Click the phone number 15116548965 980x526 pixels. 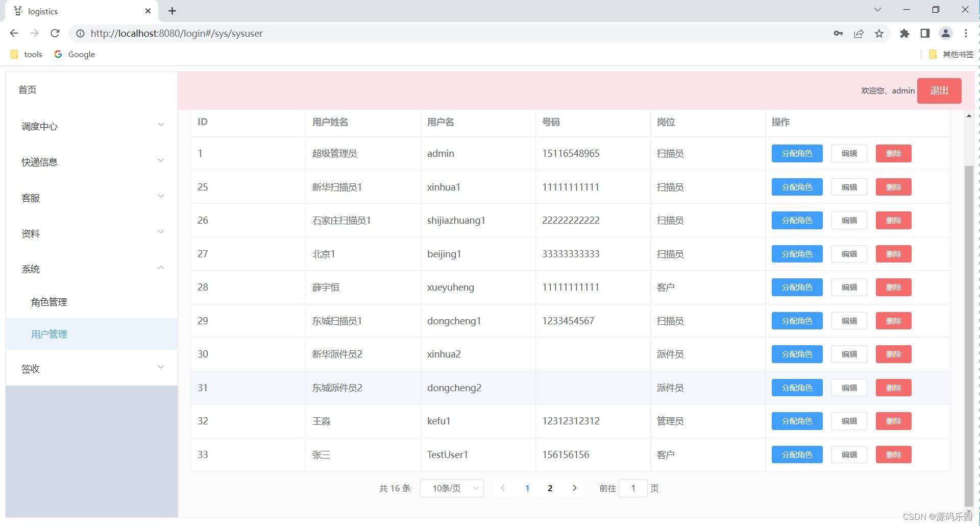click(x=571, y=153)
